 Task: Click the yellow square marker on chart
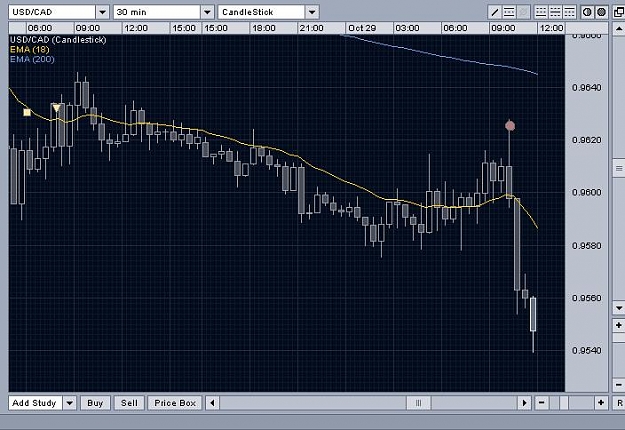(x=27, y=112)
